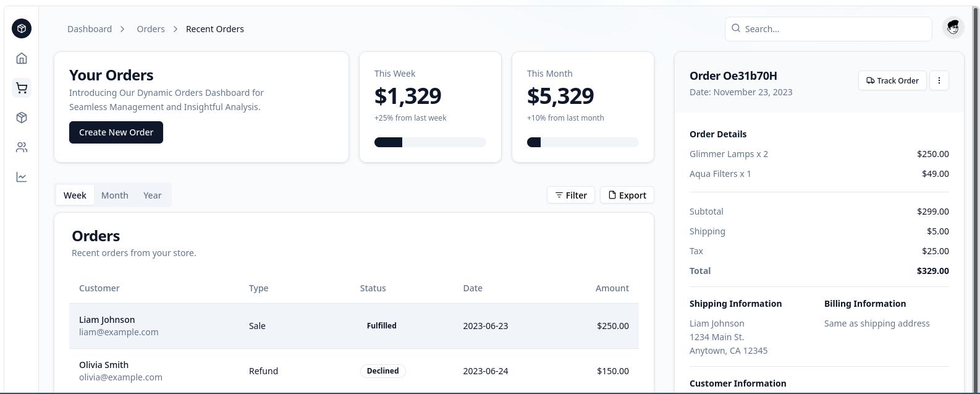The image size is (980, 394).
Task: Click the $150.00 amount cell
Action: pyautogui.click(x=613, y=371)
